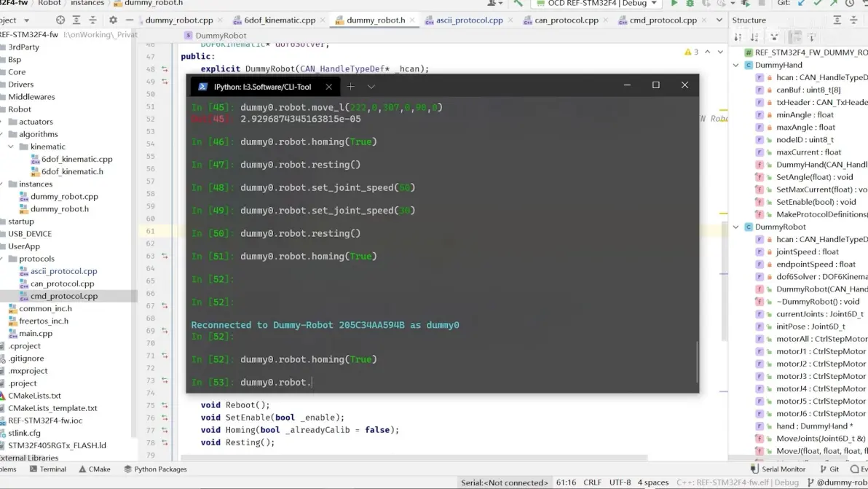Viewport: 868px width, 489px height.
Task: Collapse DummyRobot class in Structure
Action: (735, 227)
